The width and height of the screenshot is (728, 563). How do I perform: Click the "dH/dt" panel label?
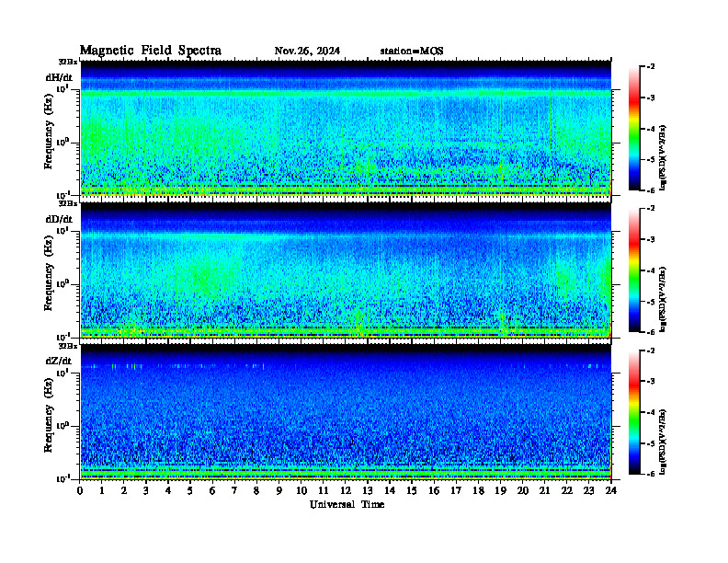(x=59, y=77)
